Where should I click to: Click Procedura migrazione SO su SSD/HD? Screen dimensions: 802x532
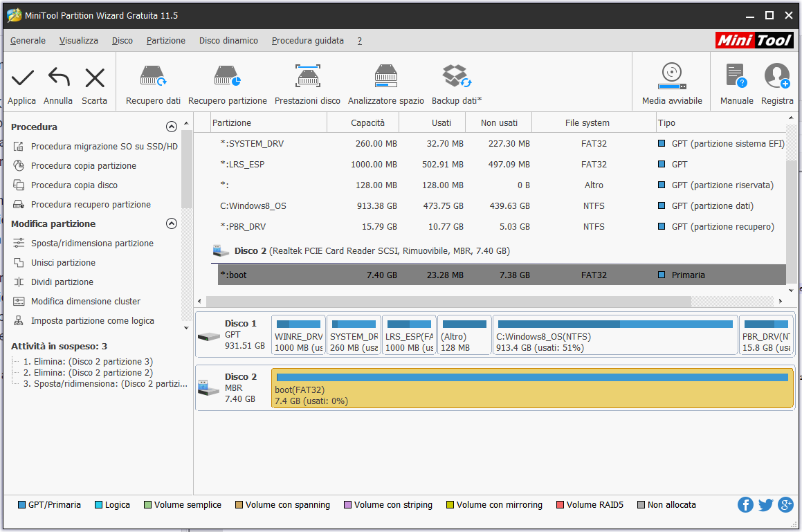[104, 147]
